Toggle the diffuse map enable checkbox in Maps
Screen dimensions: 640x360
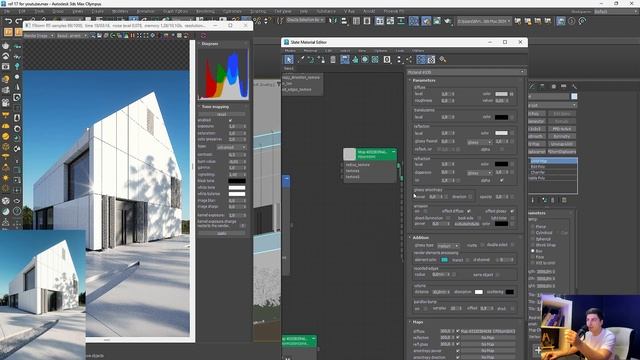(x=458, y=331)
